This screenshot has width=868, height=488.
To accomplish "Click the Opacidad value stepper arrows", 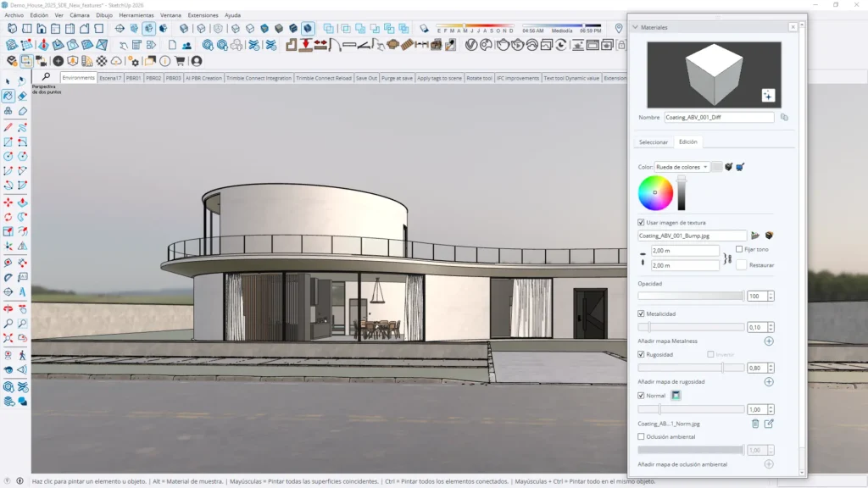I will pyautogui.click(x=771, y=296).
